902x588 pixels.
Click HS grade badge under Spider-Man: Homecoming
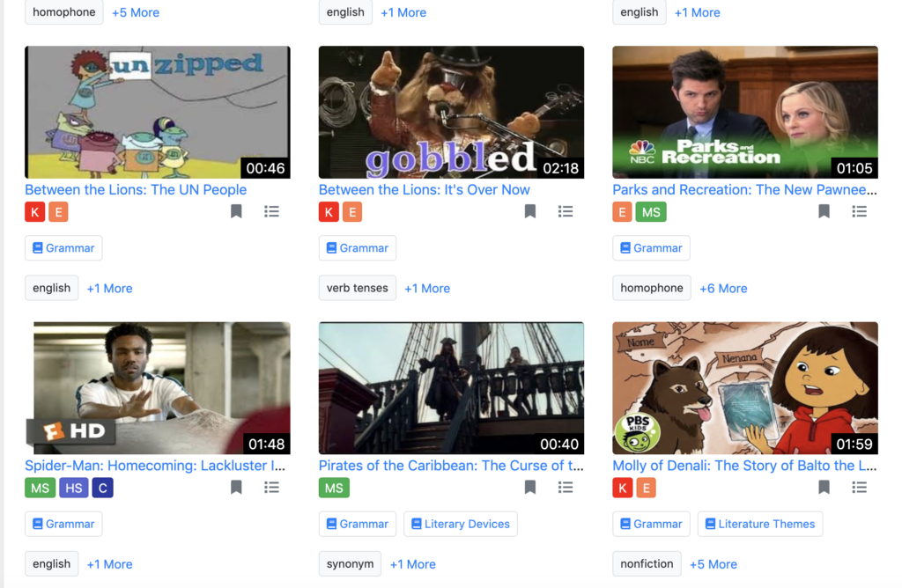74,488
